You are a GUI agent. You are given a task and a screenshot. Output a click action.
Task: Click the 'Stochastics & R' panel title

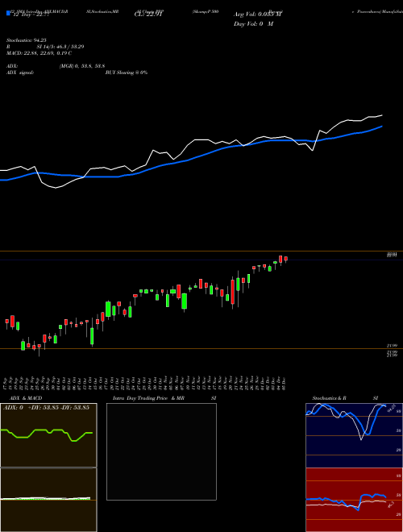coord(329,398)
